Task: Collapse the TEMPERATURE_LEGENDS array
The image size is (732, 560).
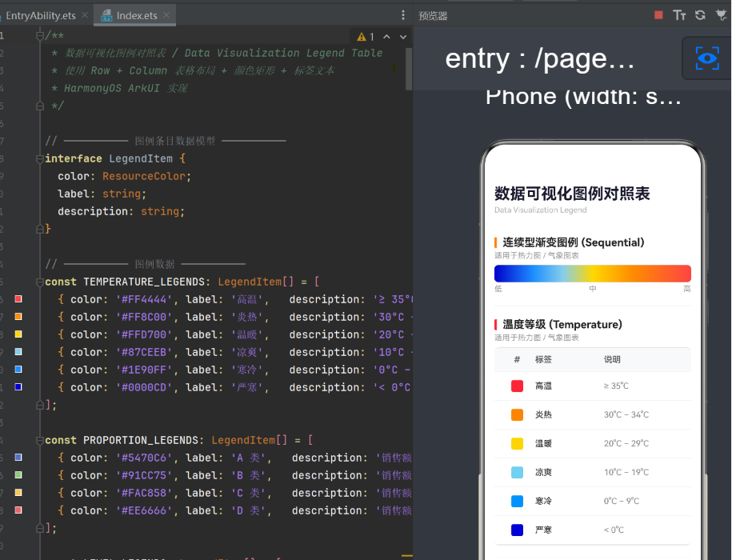Action: coord(40,282)
